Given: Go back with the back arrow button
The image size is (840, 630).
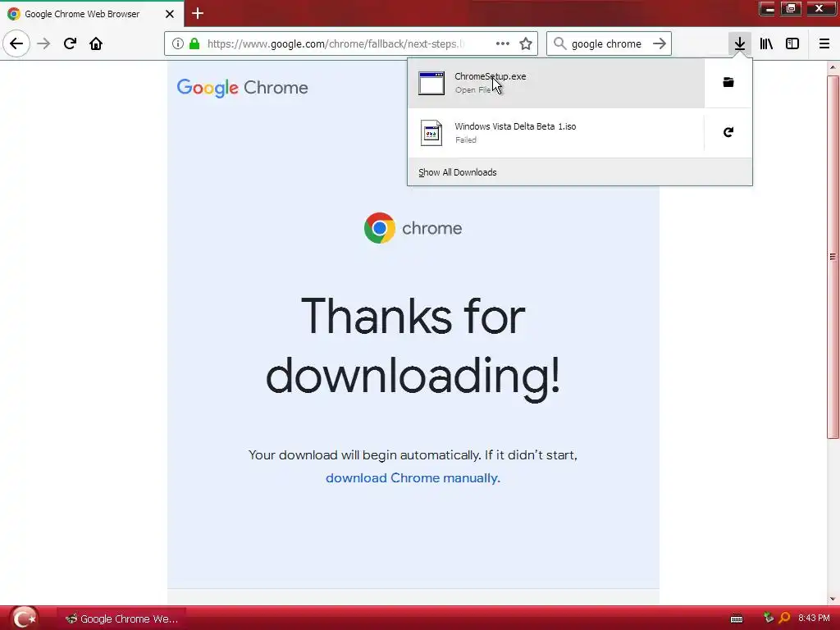Looking at the screenshot, I should pos(16,43).
